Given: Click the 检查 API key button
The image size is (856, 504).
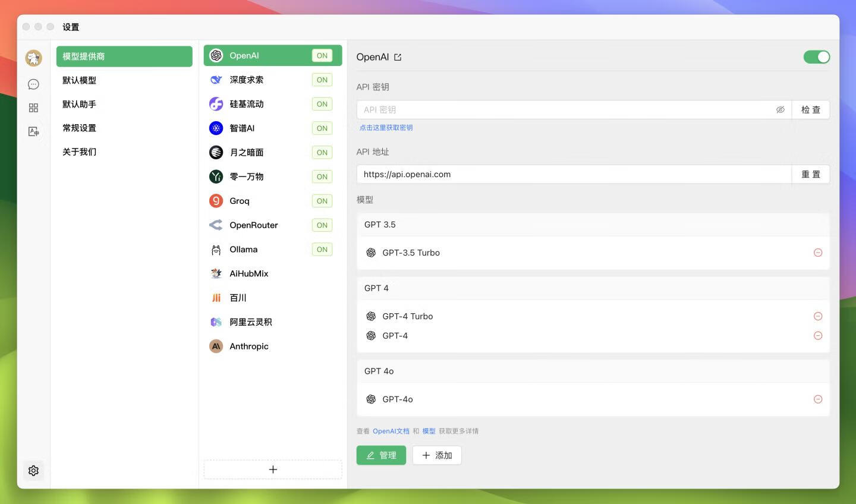Looking at the screenshot, I should coord(811,110).
